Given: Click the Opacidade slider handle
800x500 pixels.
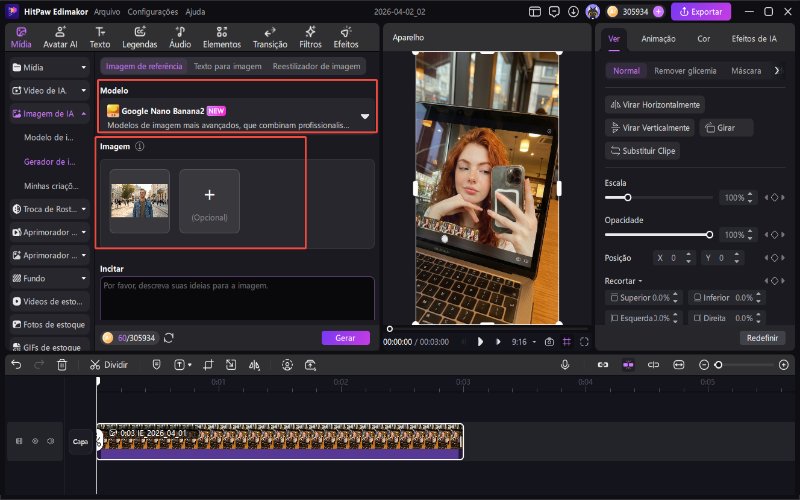Looking at the screenshot, I should click(710, 234).
